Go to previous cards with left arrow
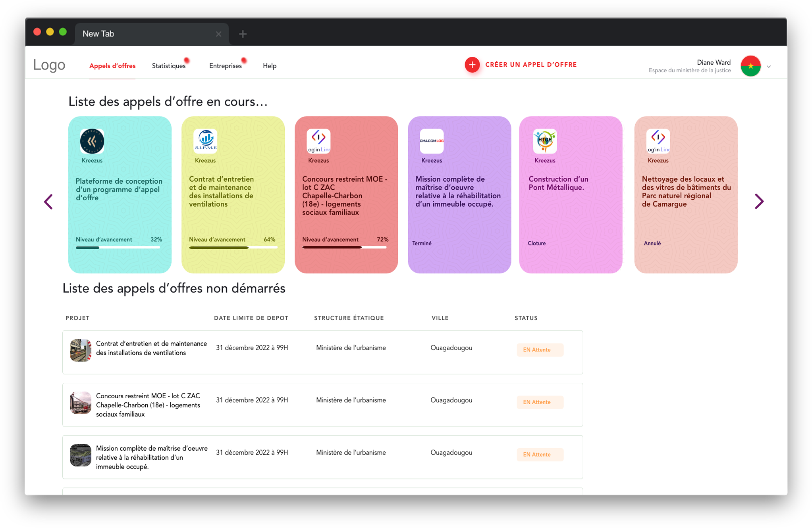Image resolution: width=812 pixels, height=528 pixels. [48, 202]
